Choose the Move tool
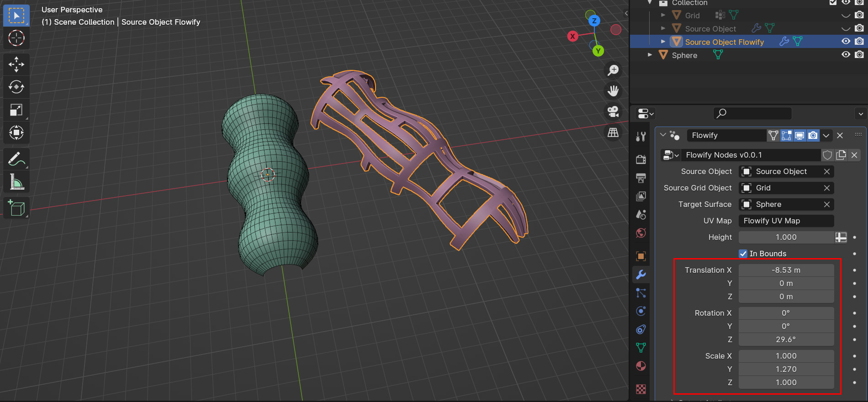Image resolution: width=868 pixels, height=402 pixels. [16, 64]
